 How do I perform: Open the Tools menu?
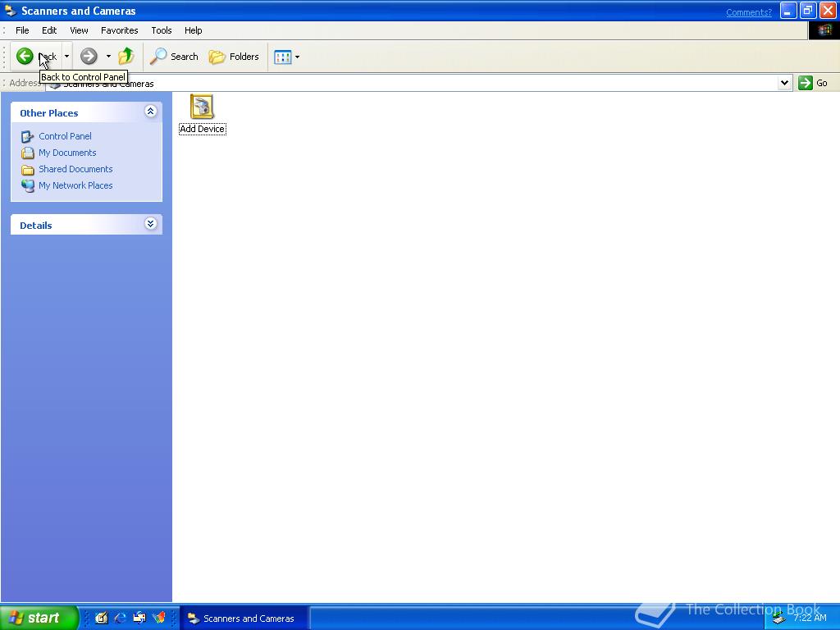click(162, 30)
